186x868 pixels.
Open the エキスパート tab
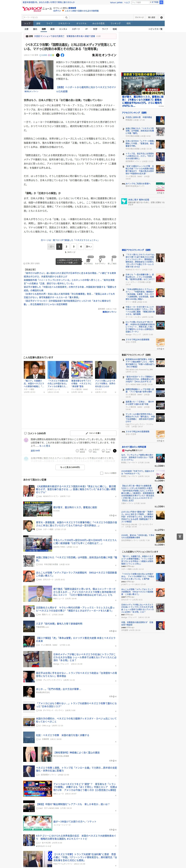point(64,23)
